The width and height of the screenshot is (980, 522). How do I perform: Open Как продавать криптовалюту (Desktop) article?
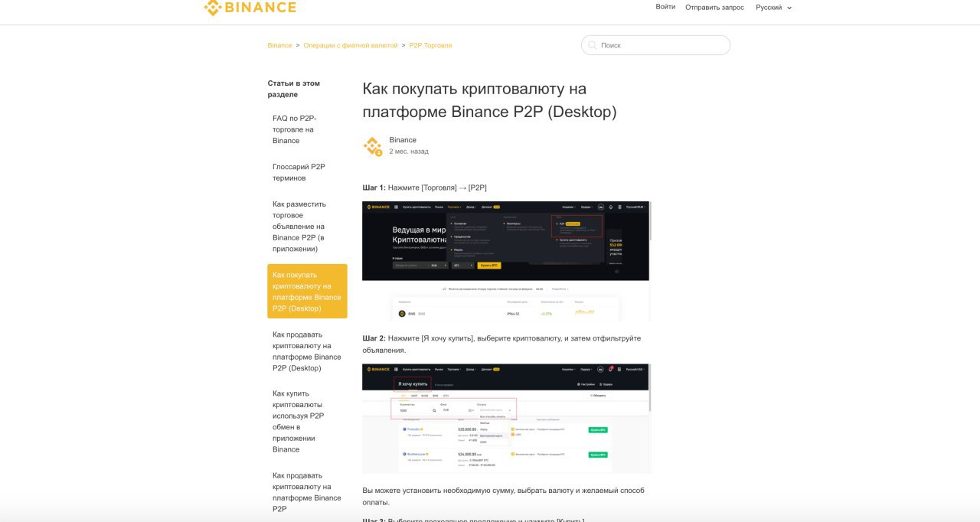tap(307, 351)
